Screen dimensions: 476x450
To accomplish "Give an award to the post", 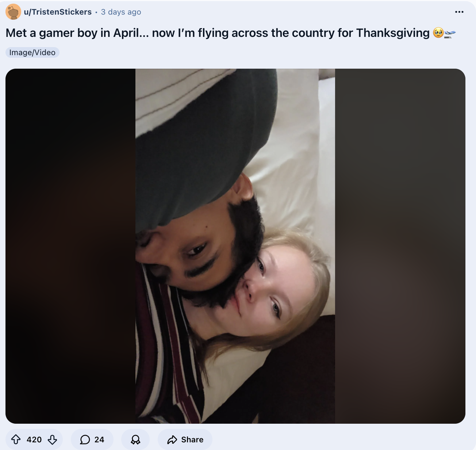I will 135,439.
